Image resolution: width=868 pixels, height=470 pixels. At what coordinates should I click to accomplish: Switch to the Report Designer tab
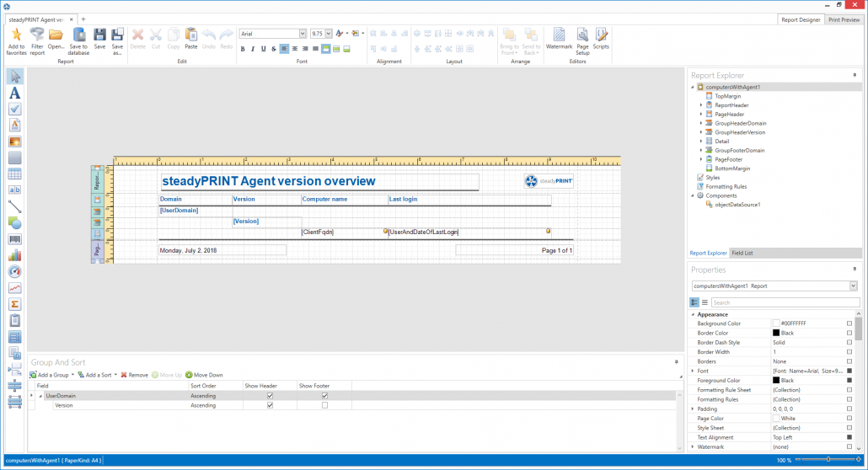[801, 19]
